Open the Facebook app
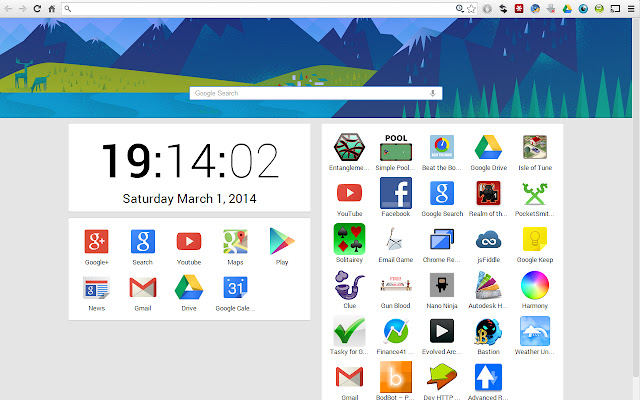 coord(396,193)
